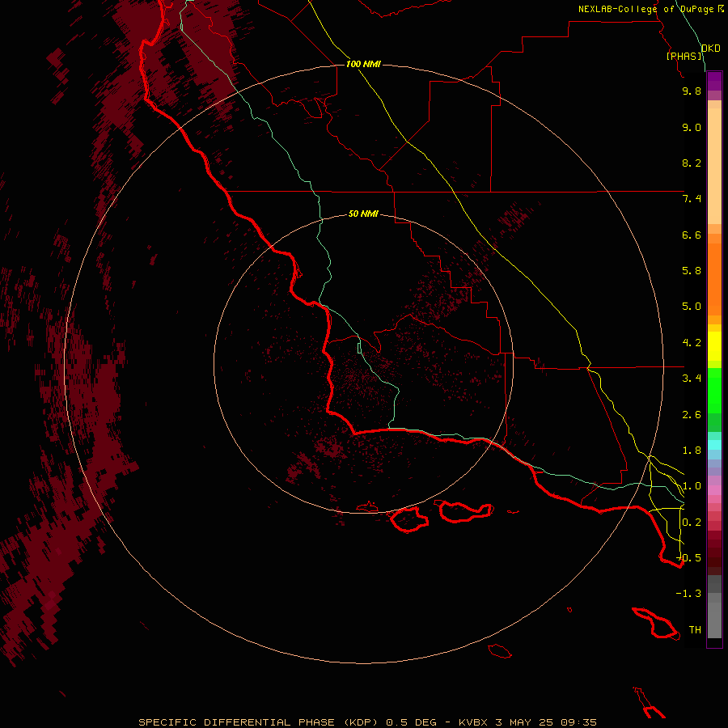Click the [PHAS] units label

point(684,56)
